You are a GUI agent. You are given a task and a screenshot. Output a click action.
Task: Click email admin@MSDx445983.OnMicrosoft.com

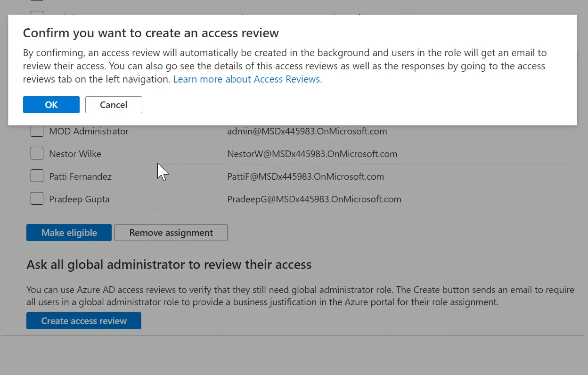point(307,131)
